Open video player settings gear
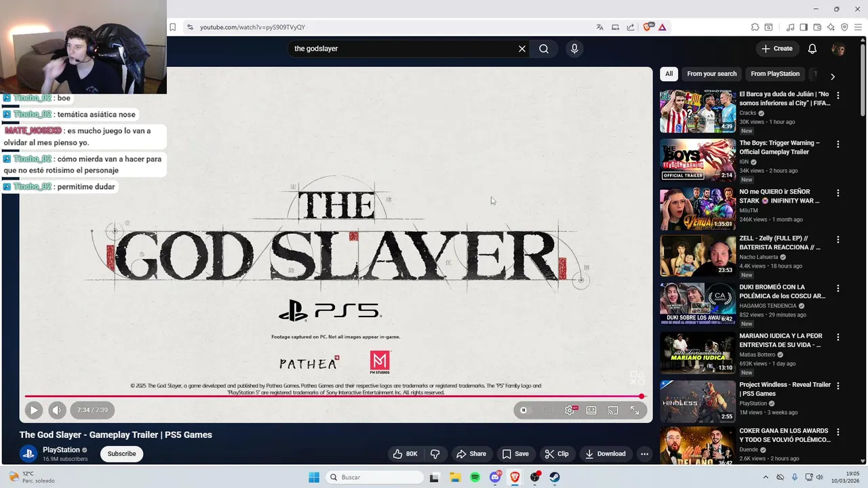 pos(570,410)
